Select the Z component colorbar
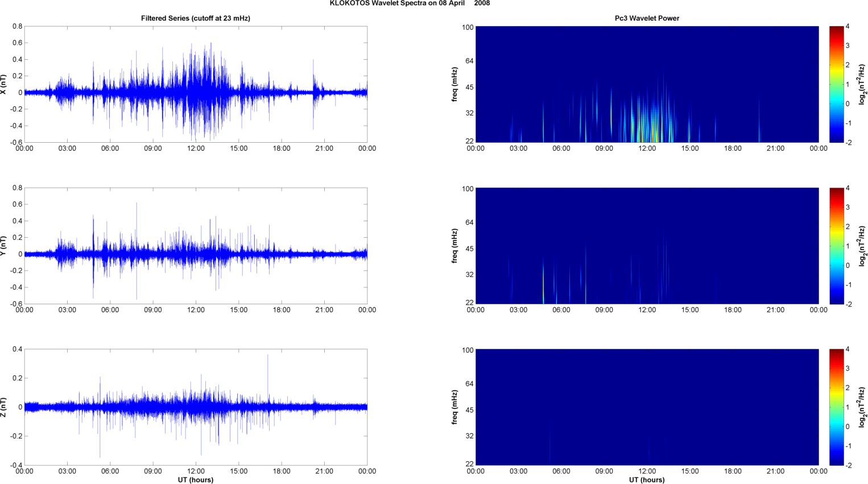 [x=836, y=407]
